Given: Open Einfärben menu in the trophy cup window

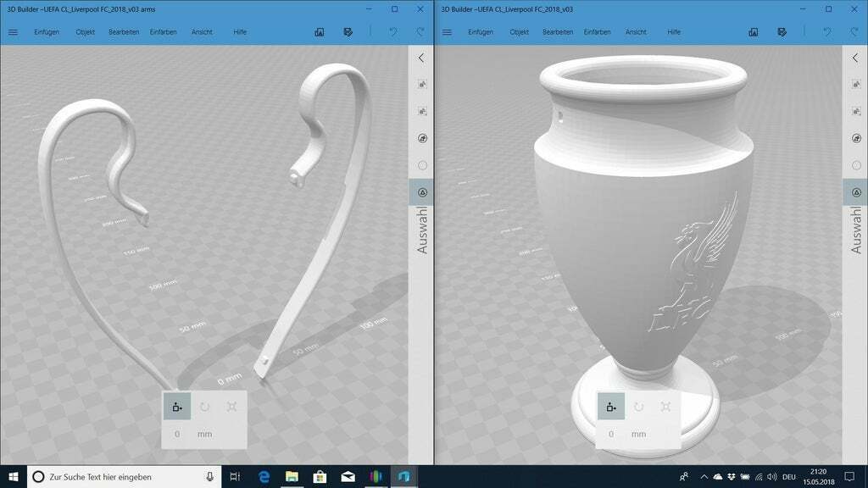Looking at the screenshot, I should coord(598,32).
